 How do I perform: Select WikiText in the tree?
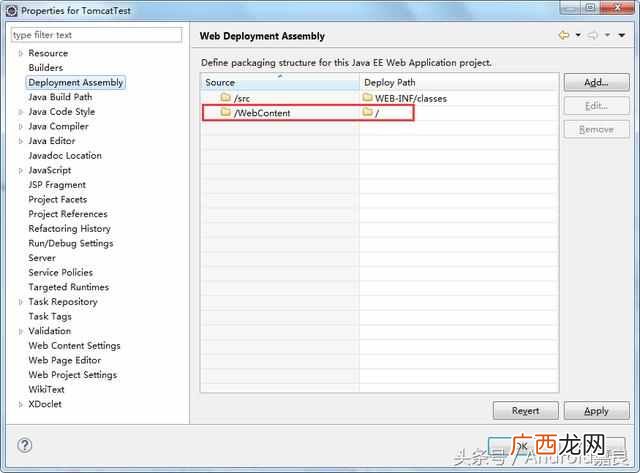click(x=46, y=389)
